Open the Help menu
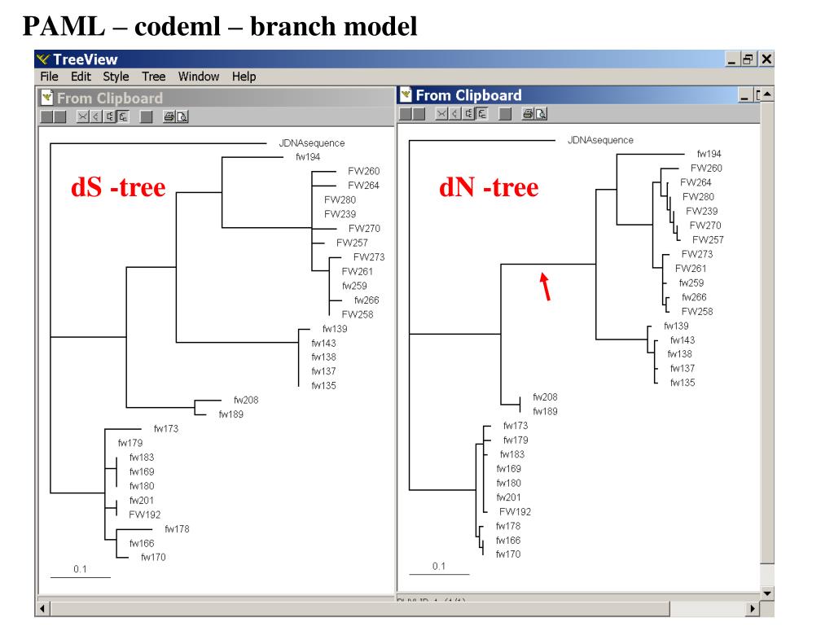 244,77
